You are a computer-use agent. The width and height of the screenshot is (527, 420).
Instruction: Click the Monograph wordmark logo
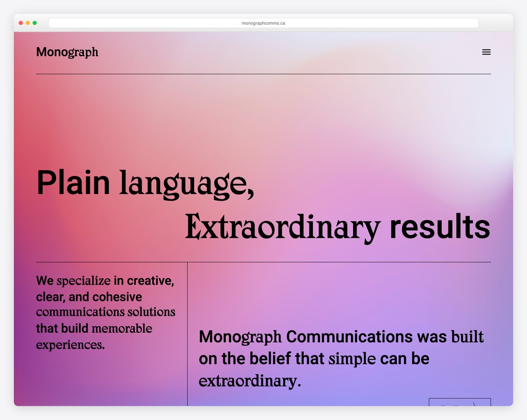point(67,52)
